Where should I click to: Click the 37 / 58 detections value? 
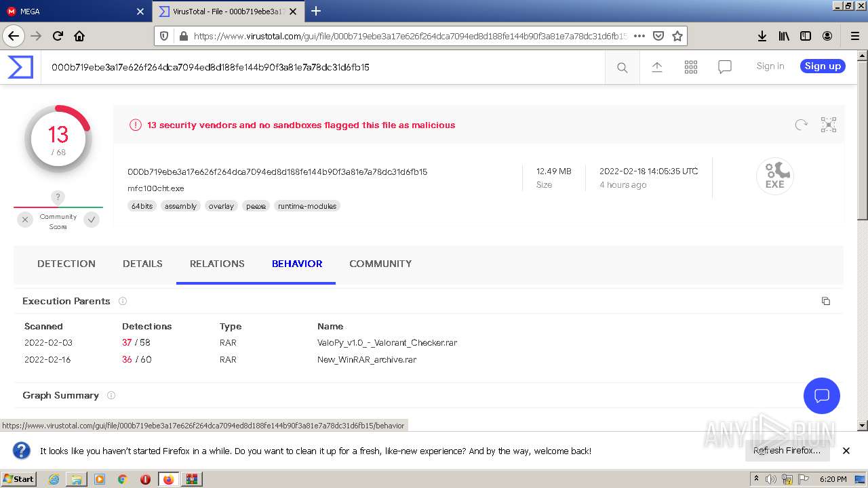pyautogui.click(x=136, y=343)
